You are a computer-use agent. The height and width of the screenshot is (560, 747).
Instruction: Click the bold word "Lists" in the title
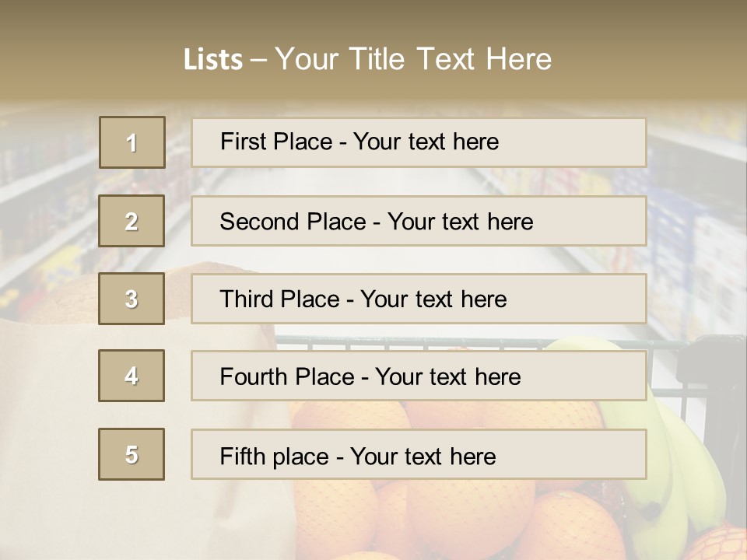212,60
